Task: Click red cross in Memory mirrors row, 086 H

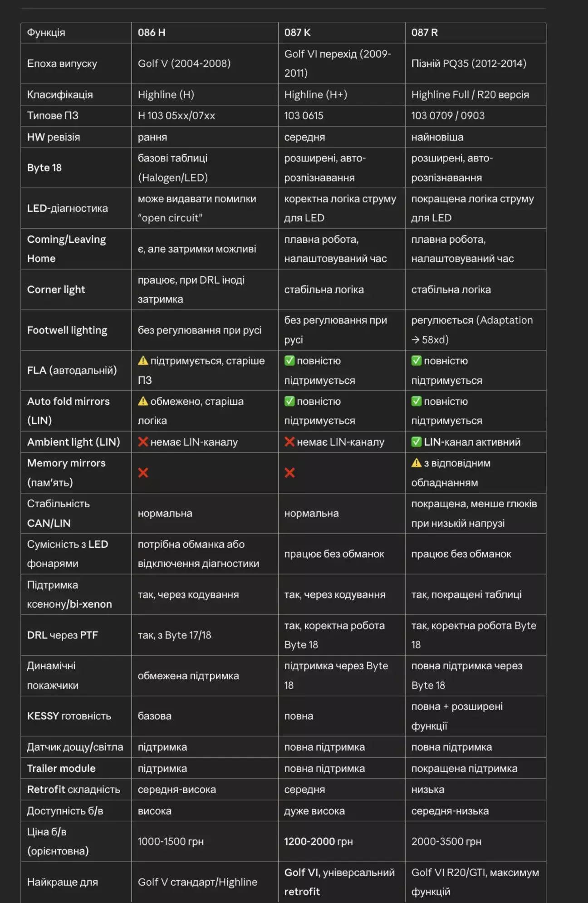Action: click(143, 472)
